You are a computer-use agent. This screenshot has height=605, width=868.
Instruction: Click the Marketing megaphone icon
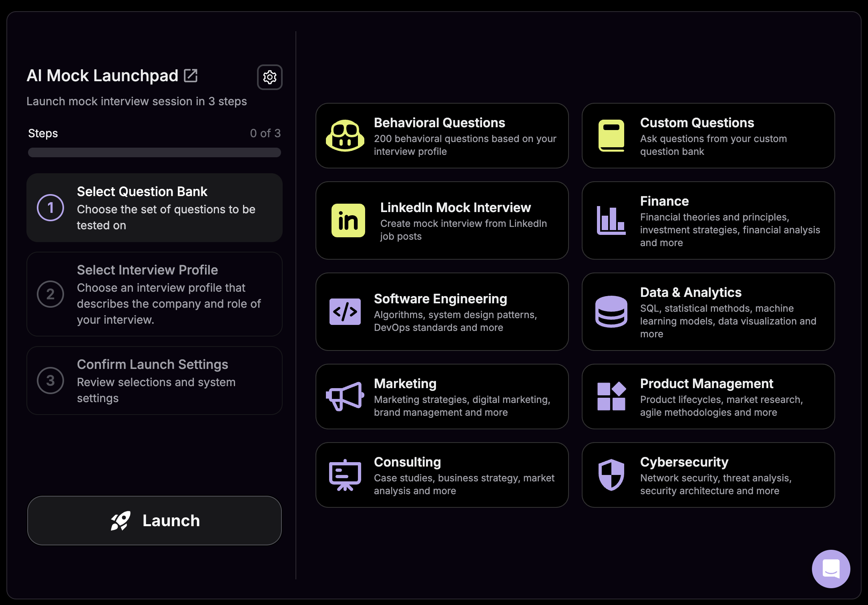(345, 396)
